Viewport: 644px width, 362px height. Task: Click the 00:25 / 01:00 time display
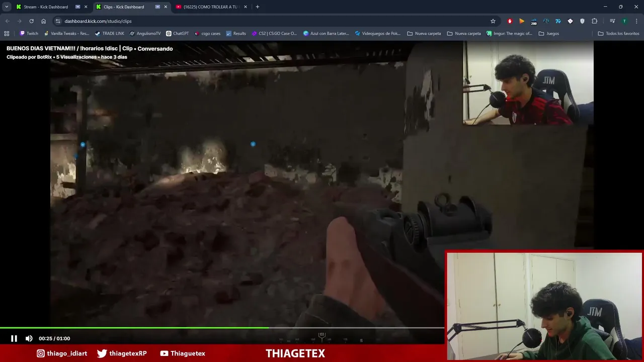tap(54, 338)
